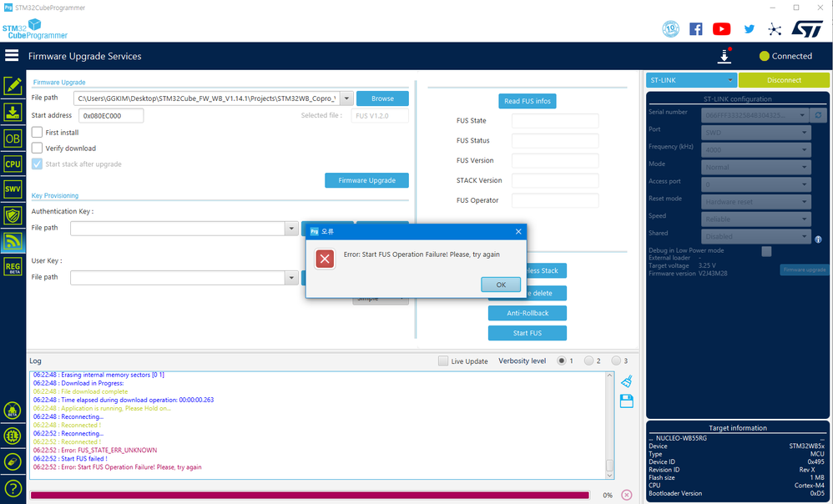The image size is (833, 504).
Task: Open the shield security panel
Action: pyautogui.click(x=13, y=215)
